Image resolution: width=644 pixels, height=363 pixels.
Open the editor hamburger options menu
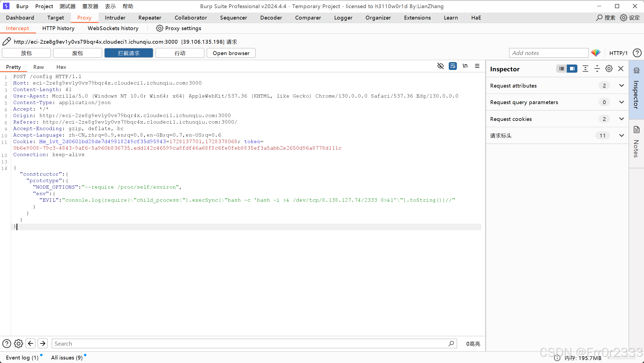(477, 66)
